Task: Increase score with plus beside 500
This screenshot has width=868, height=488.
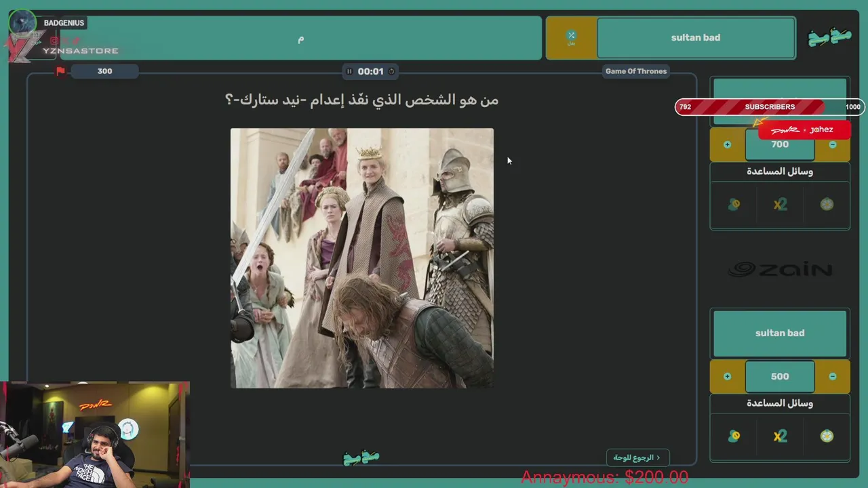Action: (727, 377)
